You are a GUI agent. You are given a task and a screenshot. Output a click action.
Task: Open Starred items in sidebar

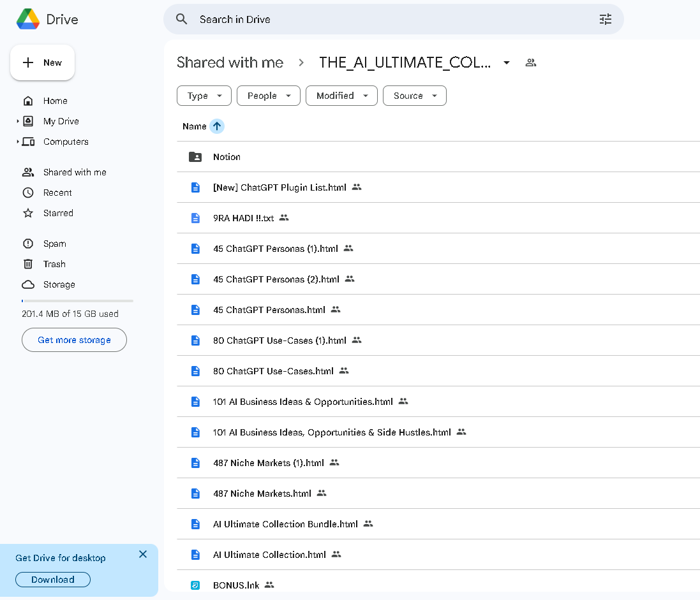click(58, 213)
